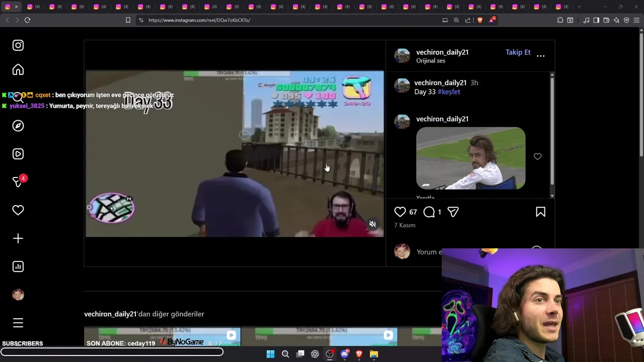Open OBS Studio from the taskbar
The height and width of the screenshot is (362, 644).
tap(330, 354)
